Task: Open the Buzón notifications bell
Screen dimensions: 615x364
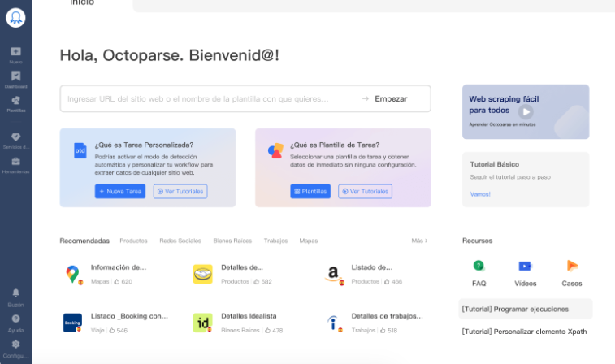Action: tap(15, 294)
